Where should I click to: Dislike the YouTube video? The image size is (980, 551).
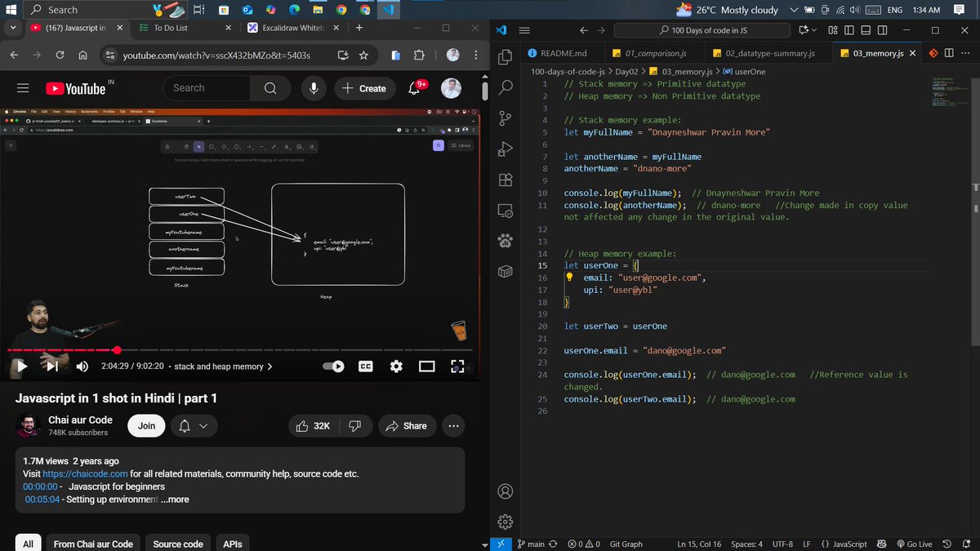(x=355, y=425)
